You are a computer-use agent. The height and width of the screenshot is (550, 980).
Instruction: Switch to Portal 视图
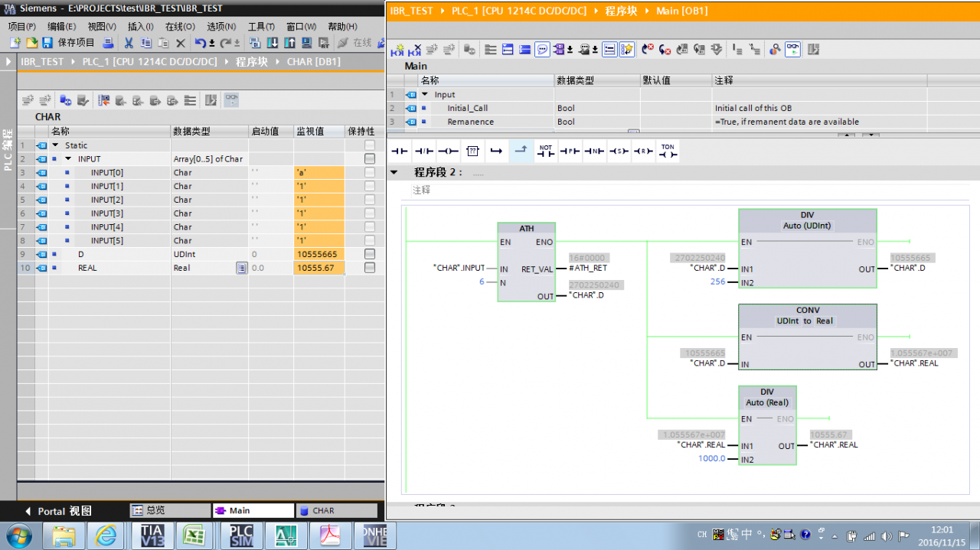pyautogui.click(x=58, y=511)
